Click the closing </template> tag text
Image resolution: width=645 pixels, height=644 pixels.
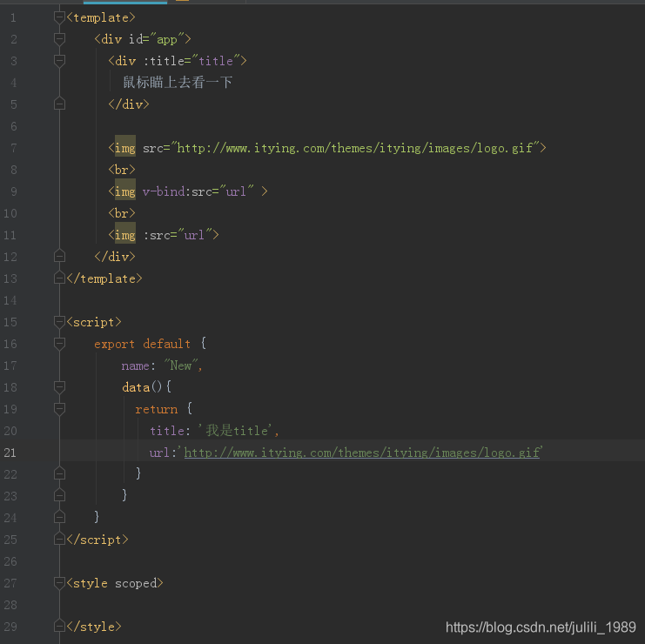(104, 278)
